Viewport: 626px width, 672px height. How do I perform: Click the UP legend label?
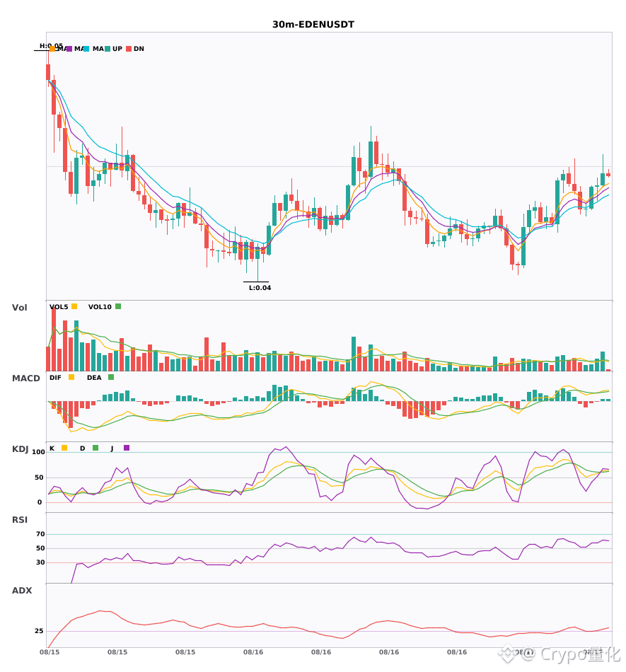(117, 49)
